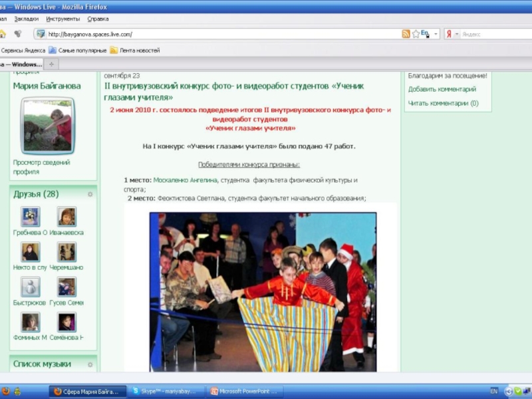
Task: Click the EN language indicator in taskbar
Action: point(494,391)
